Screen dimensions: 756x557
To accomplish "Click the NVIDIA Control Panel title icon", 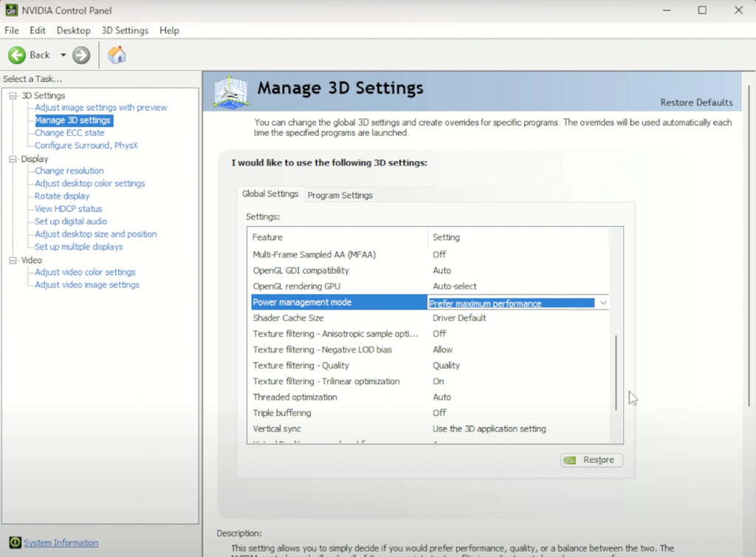I will 11,10.
